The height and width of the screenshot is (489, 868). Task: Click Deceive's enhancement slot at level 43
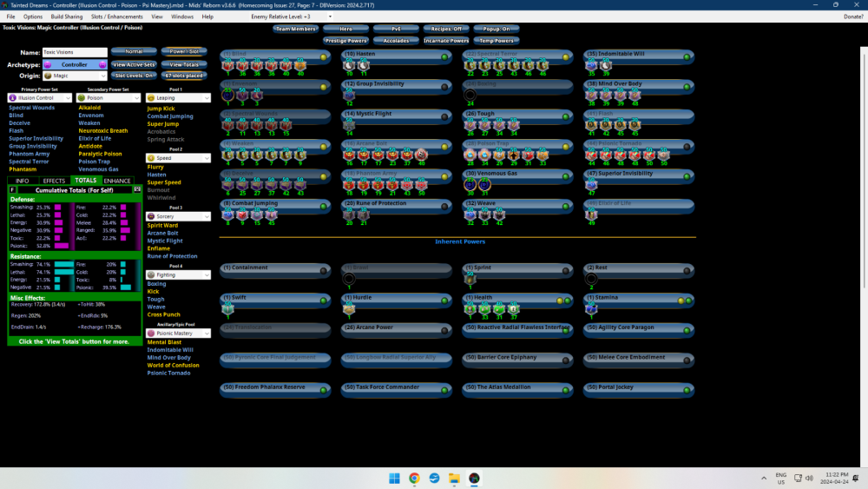[x=300, y=186]
